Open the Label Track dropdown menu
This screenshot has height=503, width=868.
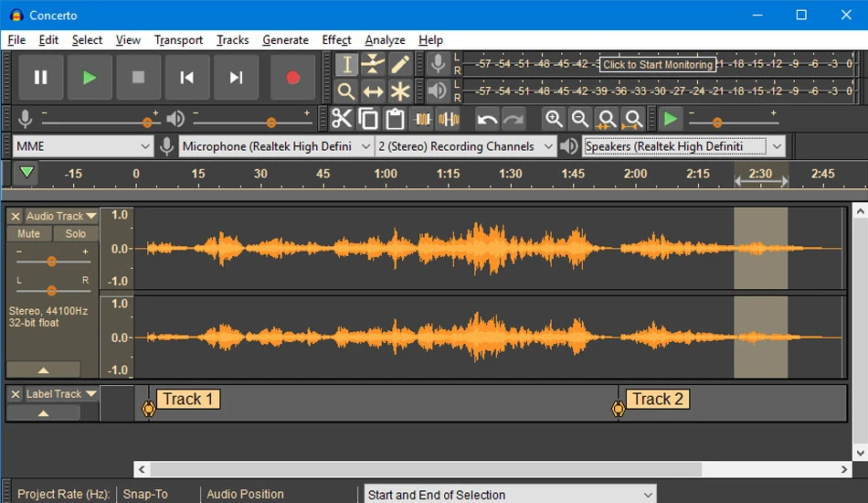click(x=61, y=394)
